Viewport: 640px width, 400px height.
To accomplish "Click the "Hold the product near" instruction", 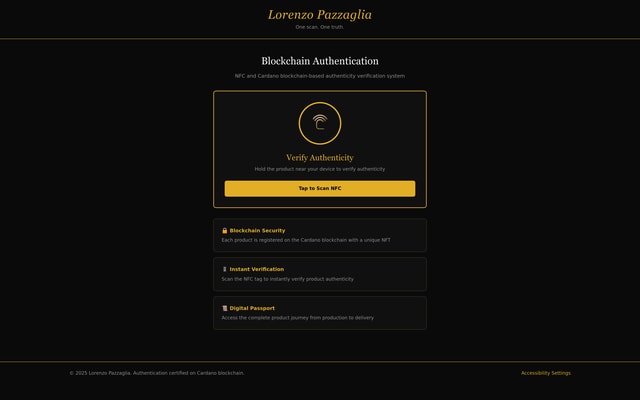I will pos(320,169).
